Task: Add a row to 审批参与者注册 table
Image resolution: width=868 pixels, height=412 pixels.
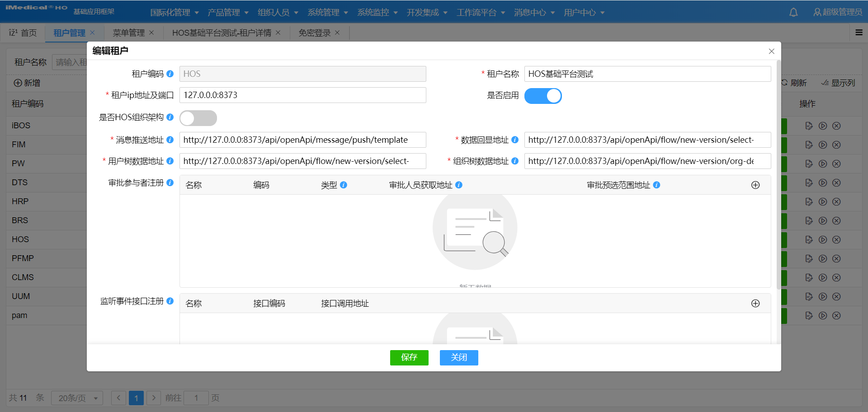Action: [755, 185]
